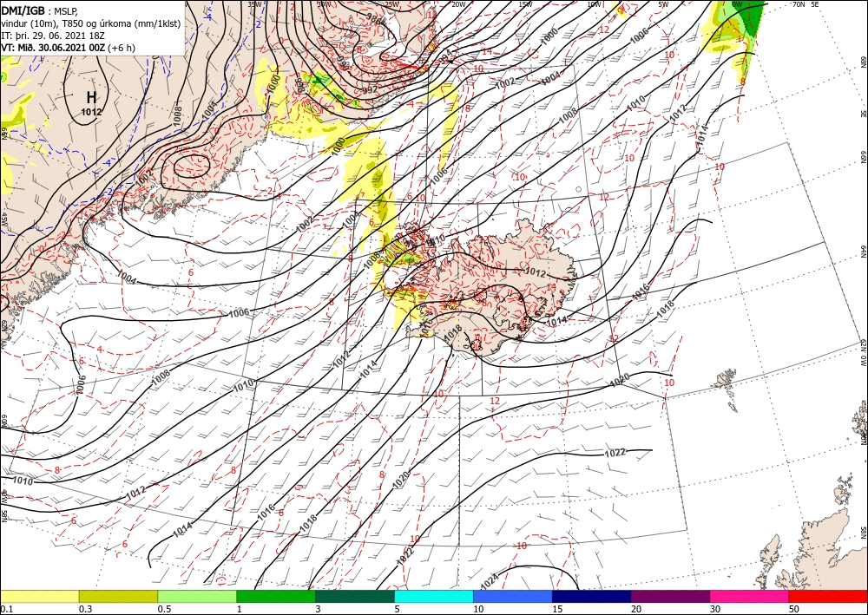Click the '20' legend scale number
Screen dimensions: 868x615
[x=636, y=609]
